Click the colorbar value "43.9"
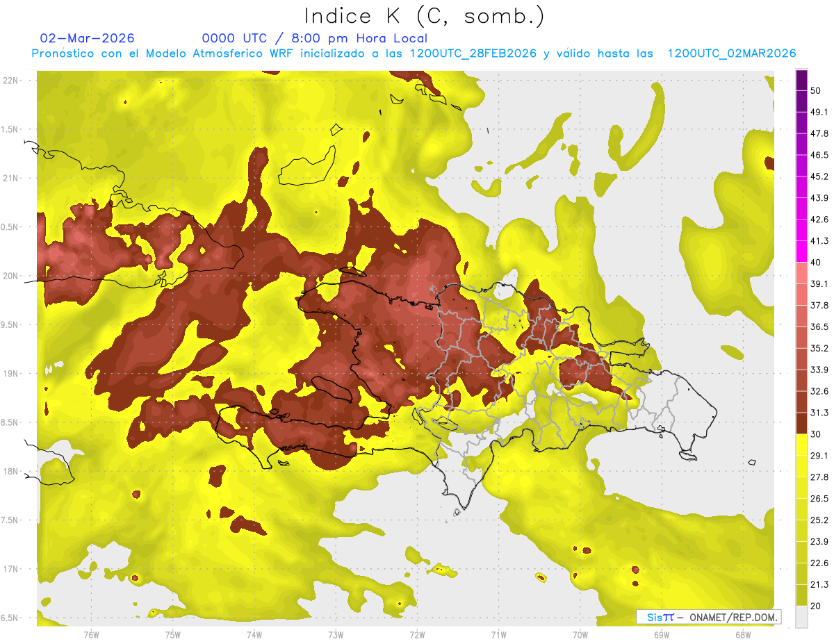This screenshot has width=834, height=644. 819,198
